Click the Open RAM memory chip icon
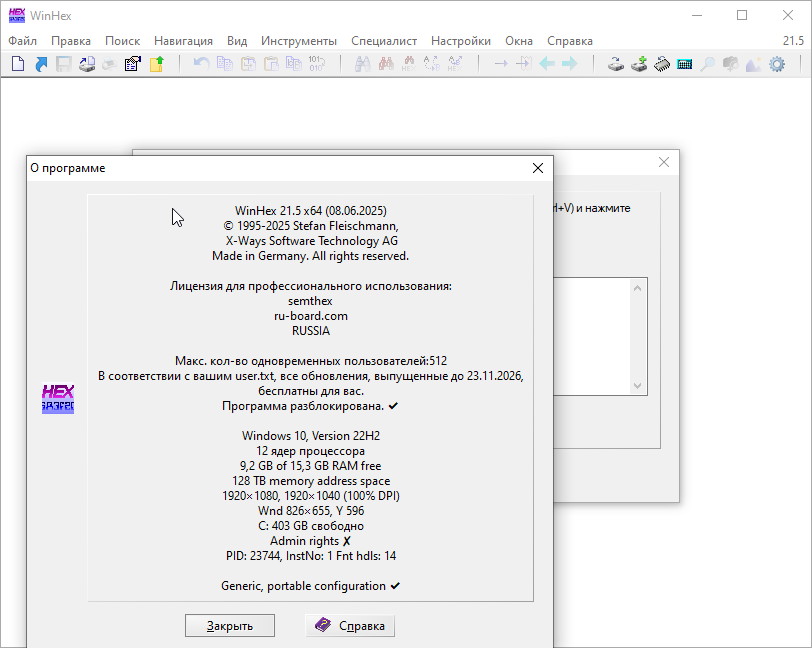 [x=662, y=64]
